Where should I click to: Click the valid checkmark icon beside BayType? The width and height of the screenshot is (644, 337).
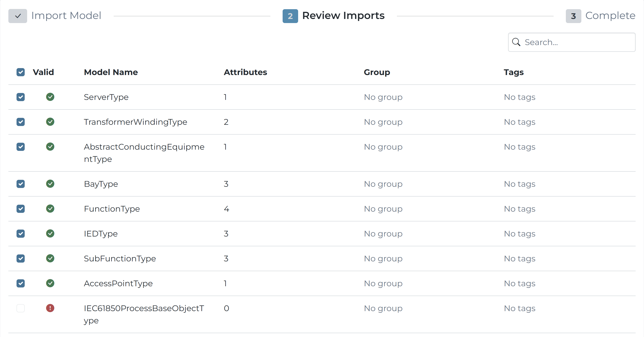pos(50,184)
